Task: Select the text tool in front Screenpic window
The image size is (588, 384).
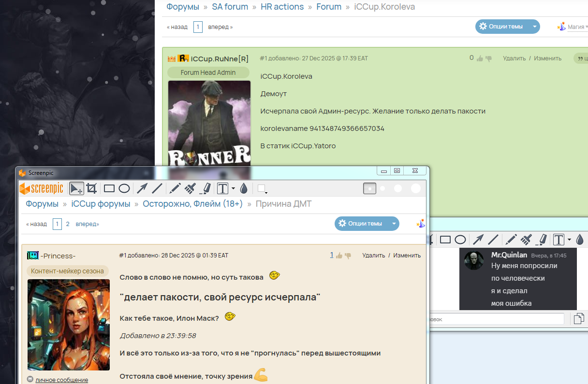Action: (222, 188)
